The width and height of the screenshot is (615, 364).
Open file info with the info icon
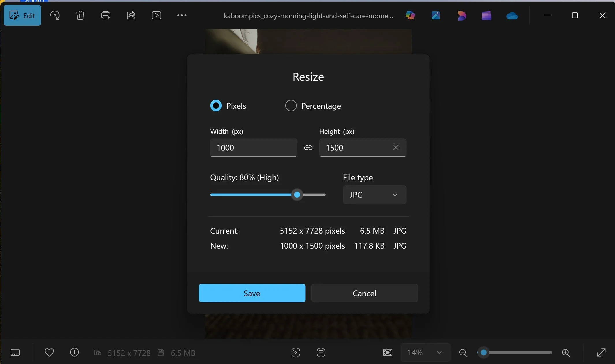point(74,352)
